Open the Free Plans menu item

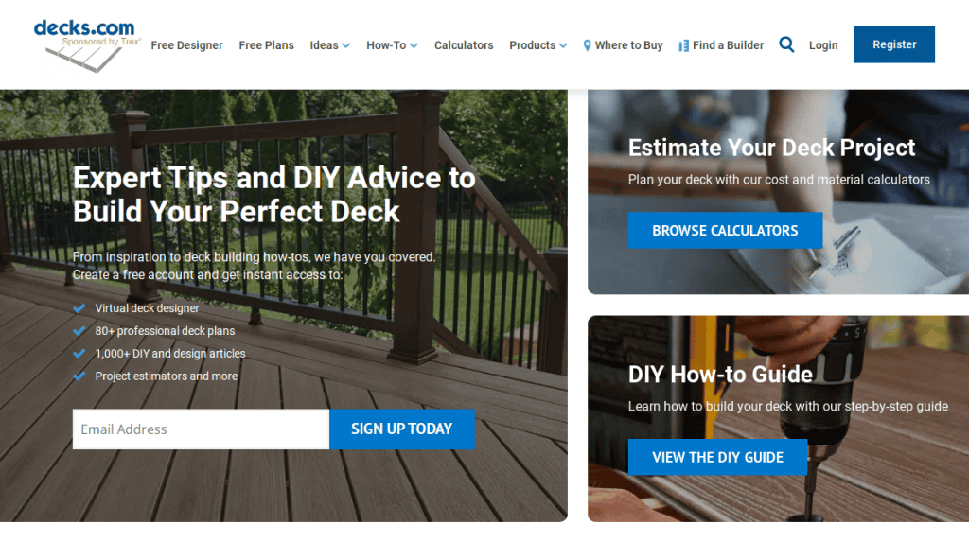click(x=266, y=45)
